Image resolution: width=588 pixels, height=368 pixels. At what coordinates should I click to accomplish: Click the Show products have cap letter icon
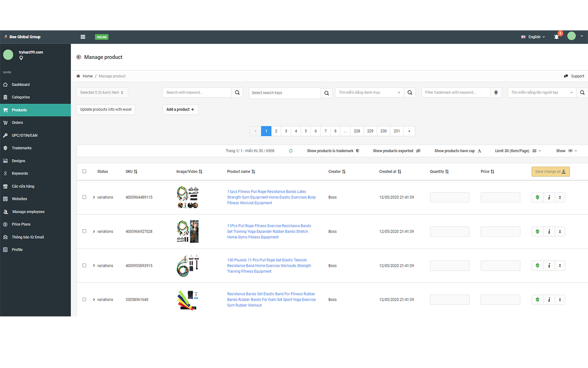click(479, 150)
